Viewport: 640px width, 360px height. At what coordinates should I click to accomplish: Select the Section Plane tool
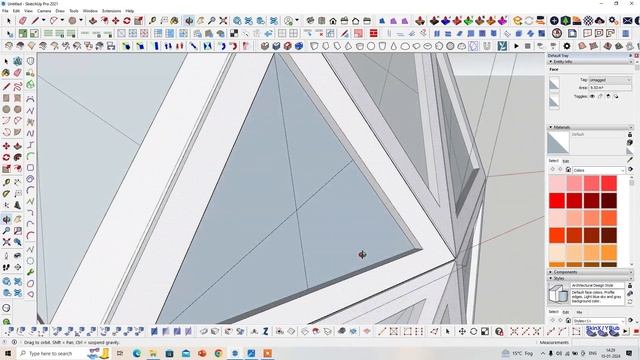coord(18,267)
